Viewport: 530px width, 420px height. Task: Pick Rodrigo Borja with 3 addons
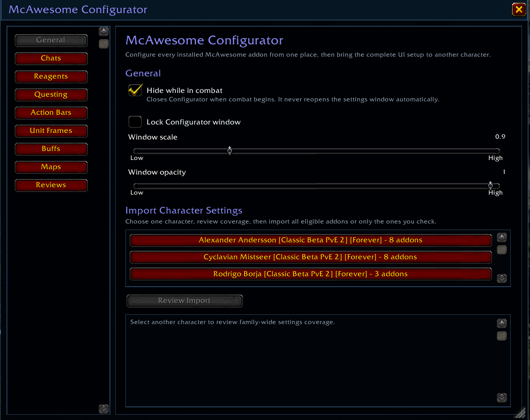click(311, 274)
